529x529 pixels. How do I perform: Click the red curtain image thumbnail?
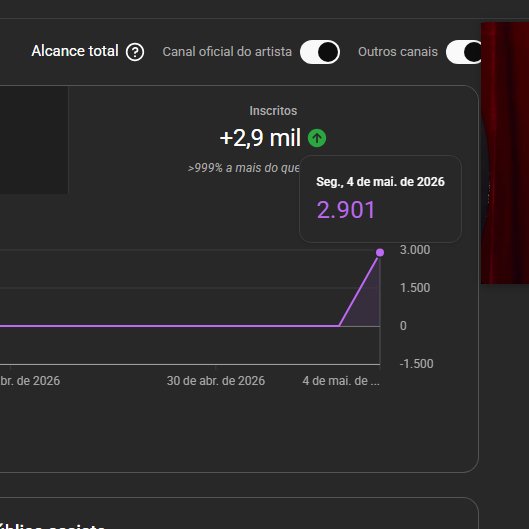(x=505, y=153)
